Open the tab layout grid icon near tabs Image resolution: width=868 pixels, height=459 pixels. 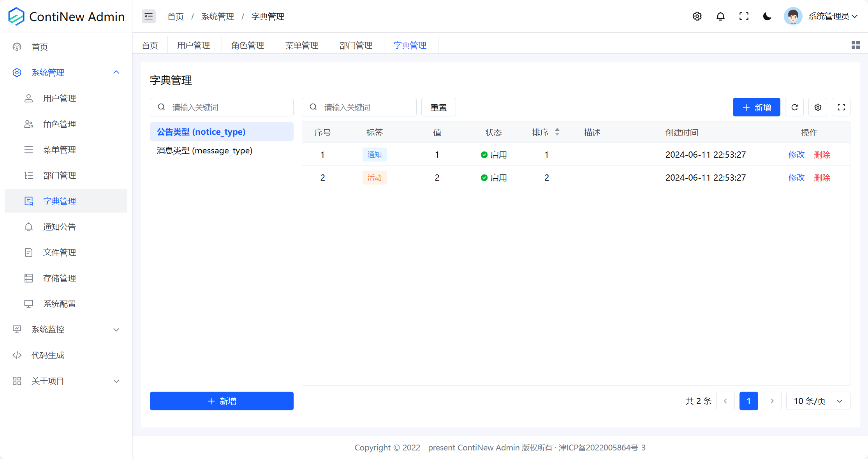coord(855,45)
